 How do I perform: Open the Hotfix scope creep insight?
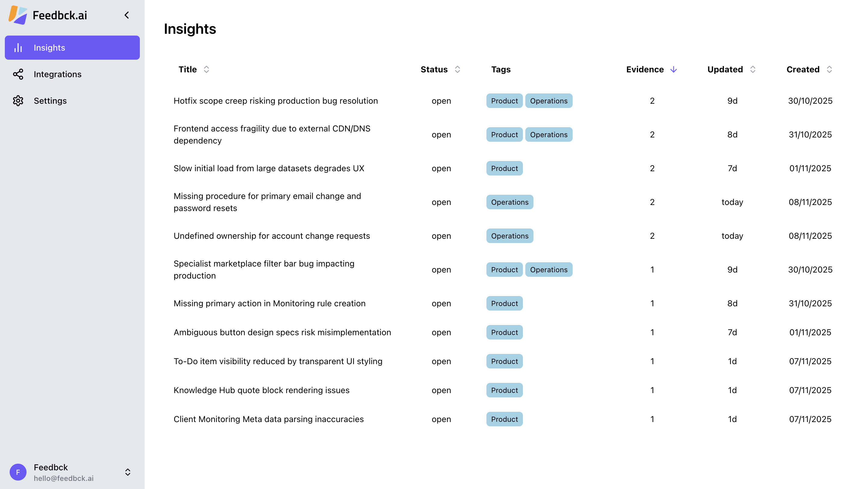(276, 101)
